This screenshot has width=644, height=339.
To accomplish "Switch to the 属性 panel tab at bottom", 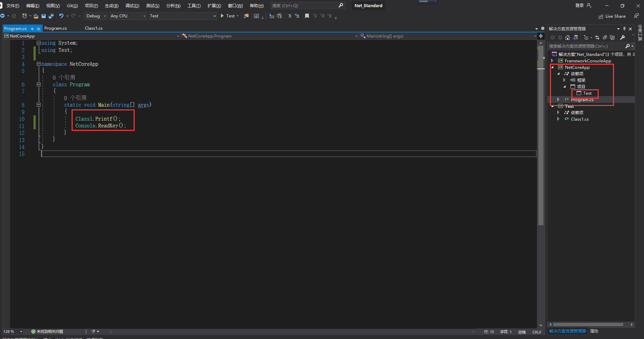I will tap(594, 331).
